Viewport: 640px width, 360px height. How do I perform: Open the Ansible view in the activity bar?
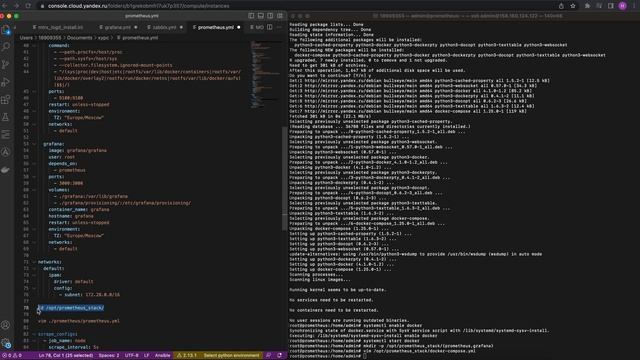point(6,152)
